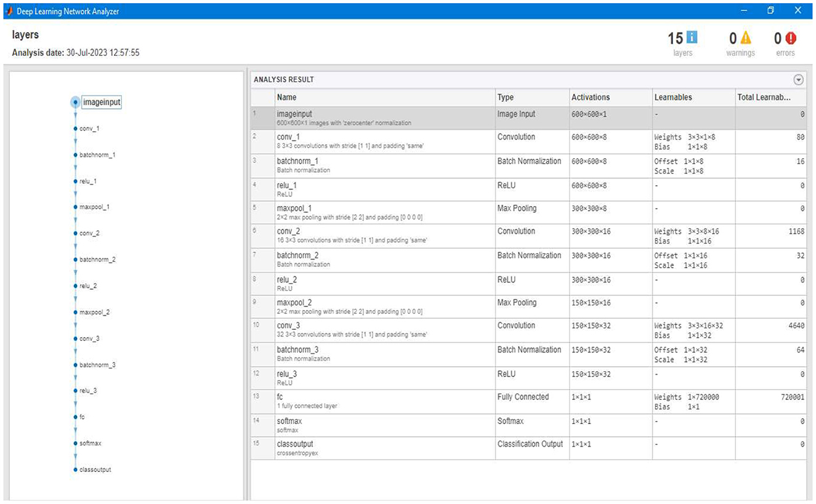Click the blue info icon beside 15 layers
The image size is (816, 504).
[692, 38]
